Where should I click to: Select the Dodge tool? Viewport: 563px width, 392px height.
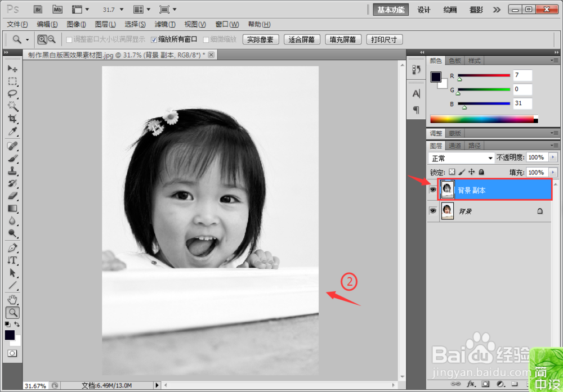coord(12,233)
